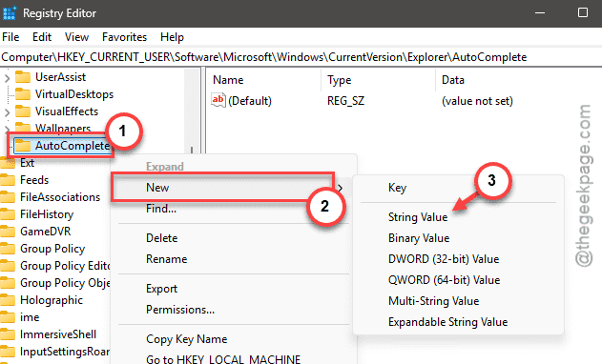Click the (value not set) data cell
Image resolution: width=602 pixels, height=364 pixels.
click(477, 101)
